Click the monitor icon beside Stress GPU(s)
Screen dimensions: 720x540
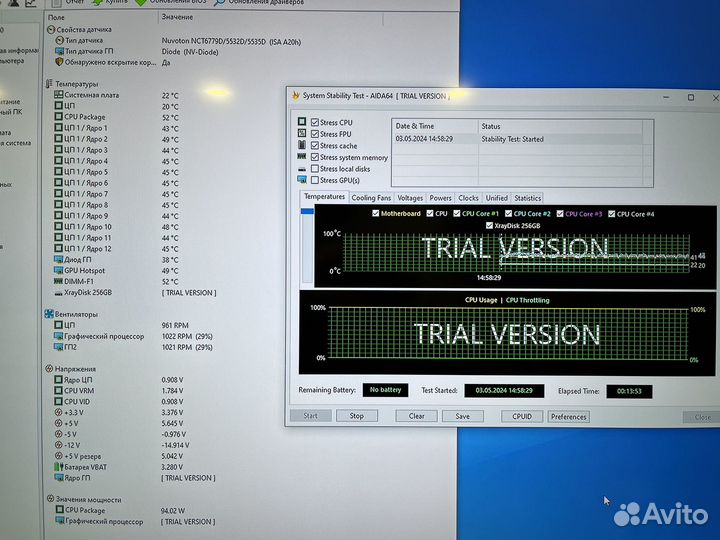point(302,179)
